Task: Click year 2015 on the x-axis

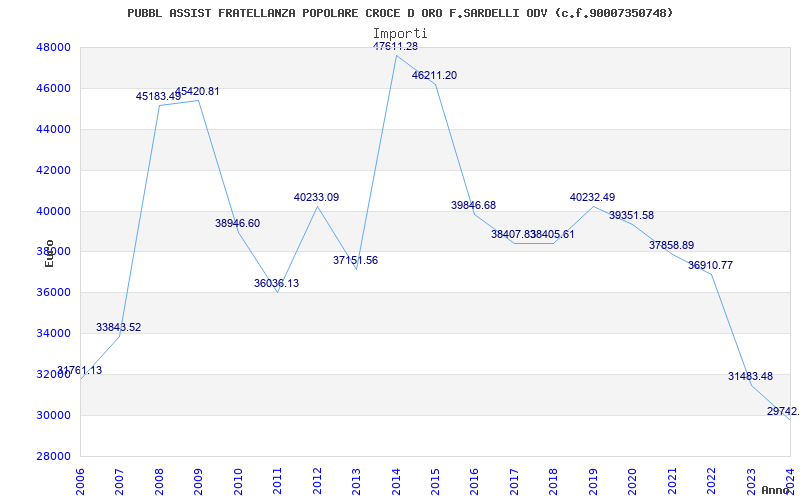Action: (435, 482)
